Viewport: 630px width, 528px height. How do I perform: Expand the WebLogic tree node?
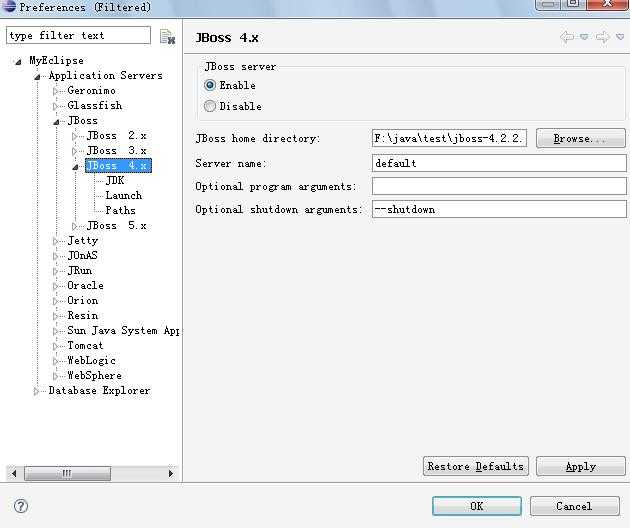tap(56, 361)
